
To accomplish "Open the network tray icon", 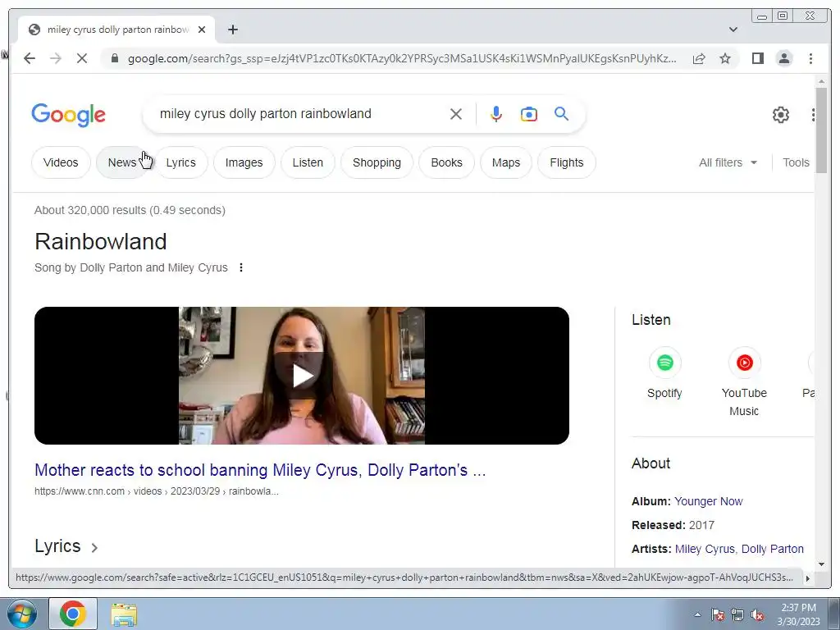I will 737,614.
